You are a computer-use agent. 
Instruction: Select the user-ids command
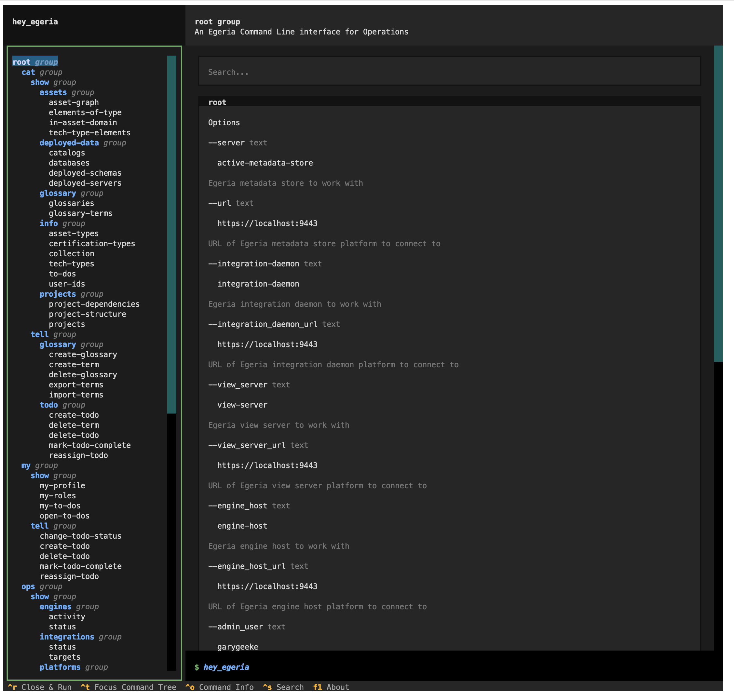pyautogui.click(x=67, y=284)
